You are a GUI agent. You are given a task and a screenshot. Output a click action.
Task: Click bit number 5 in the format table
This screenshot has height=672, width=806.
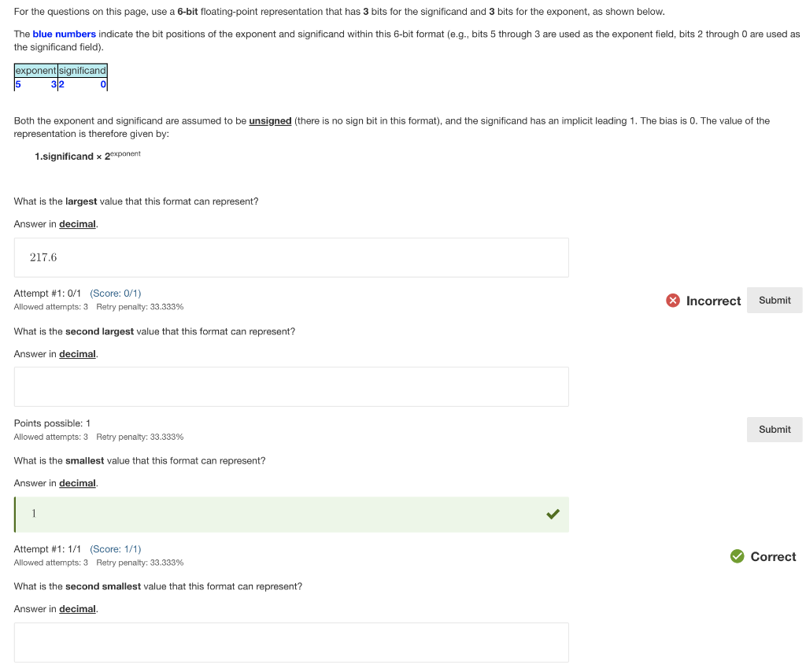(17, 84)
